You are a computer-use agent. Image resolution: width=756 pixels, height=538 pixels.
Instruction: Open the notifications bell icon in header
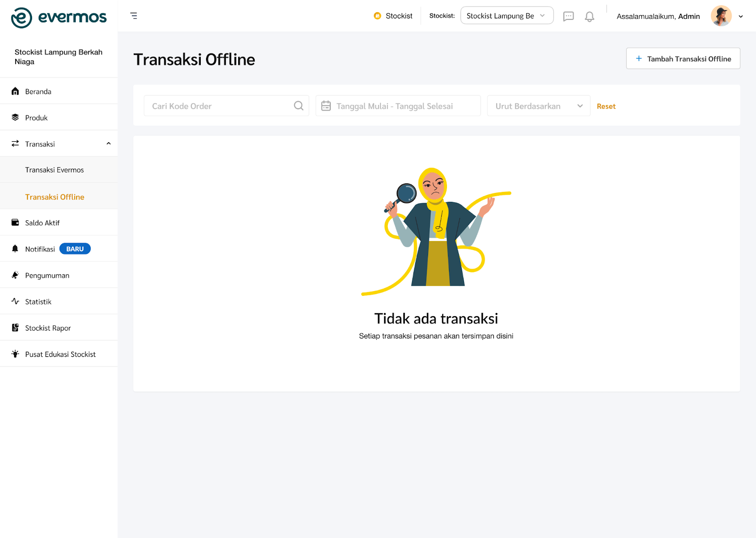589,17
